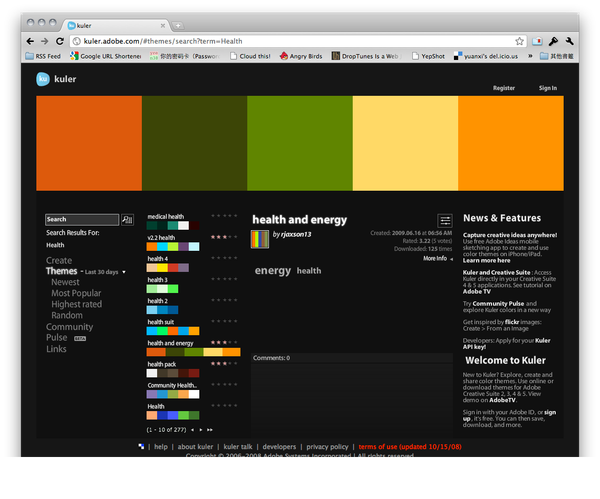Screen dimensions: 600x499
Task: Go to next results page arrow
Action: [x=201, y=430]
